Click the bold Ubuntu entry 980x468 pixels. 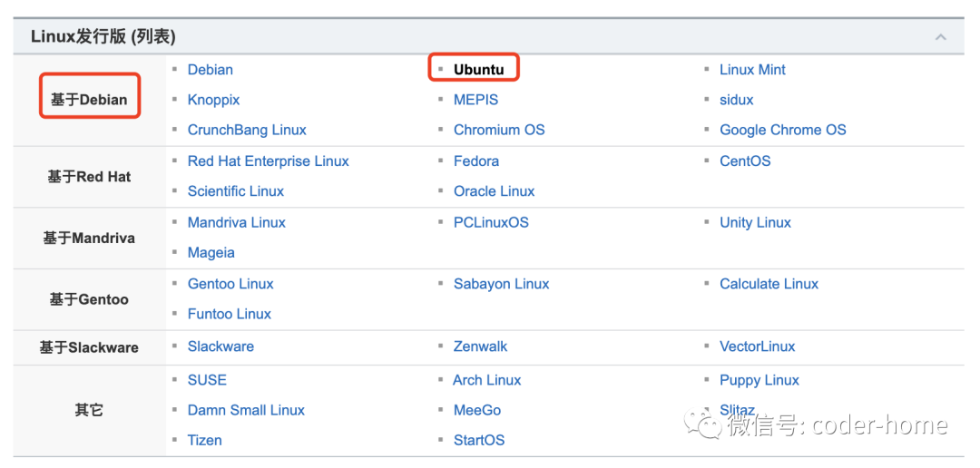[478, 70]
